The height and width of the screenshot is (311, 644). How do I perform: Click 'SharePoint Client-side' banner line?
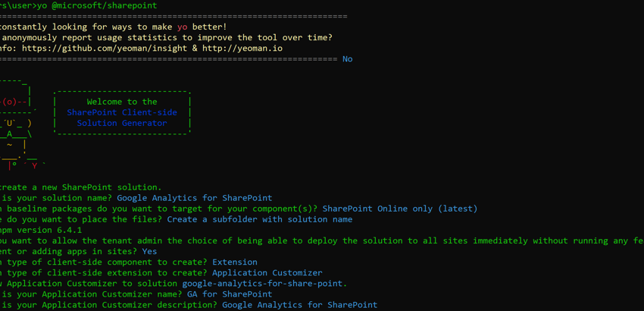point(121,112)
